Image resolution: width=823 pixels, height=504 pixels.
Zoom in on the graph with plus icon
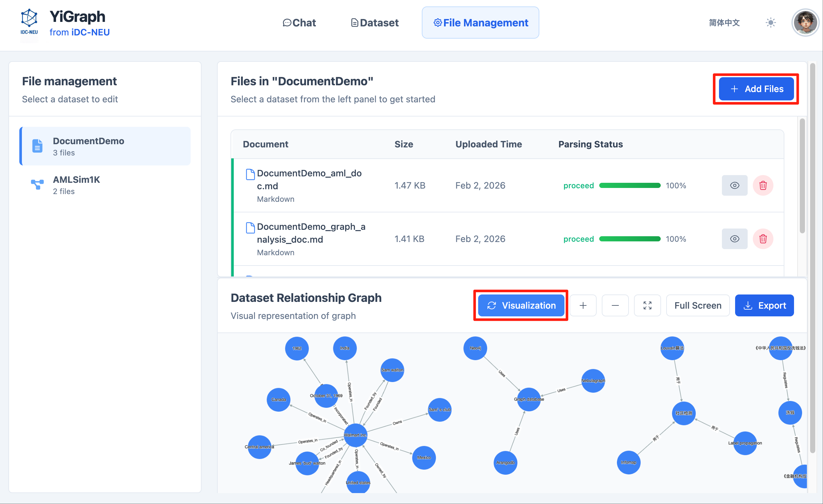[x=583, y=305]
